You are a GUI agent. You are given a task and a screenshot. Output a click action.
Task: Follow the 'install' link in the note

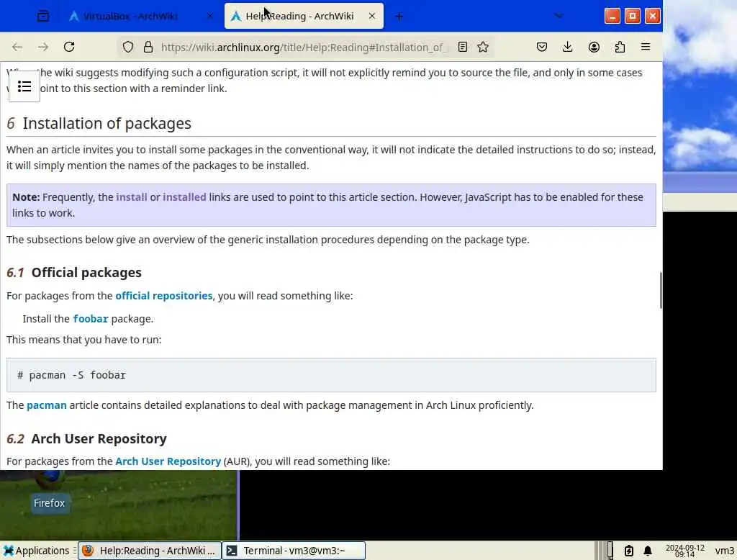(x=132, y=197)
